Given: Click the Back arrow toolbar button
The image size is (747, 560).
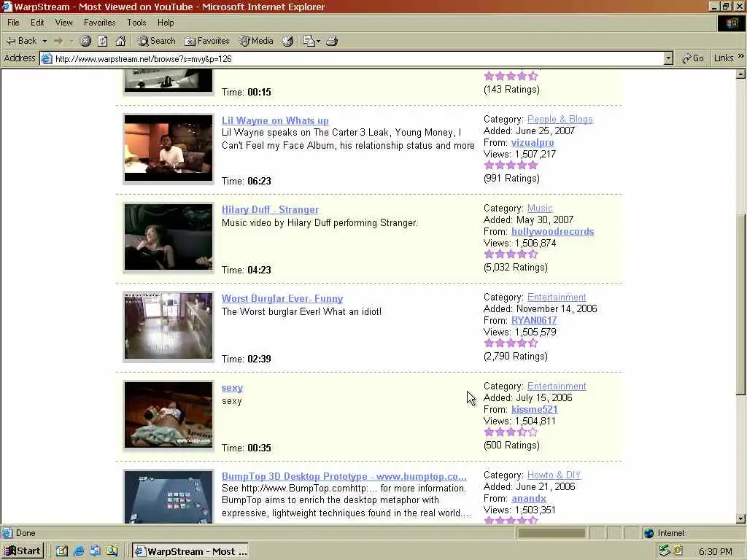Looking at the screenshot, I should (21, 41).
